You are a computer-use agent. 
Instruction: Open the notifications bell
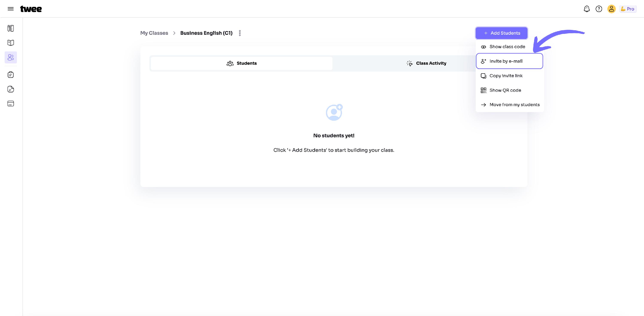click(587, 9)
